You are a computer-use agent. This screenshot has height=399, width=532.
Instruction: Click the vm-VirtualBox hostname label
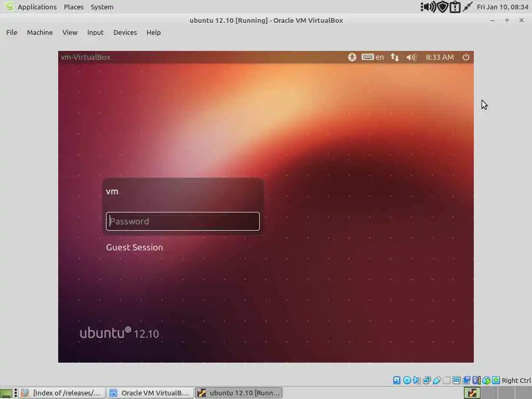pyautogui.click(x=86, y=57)
